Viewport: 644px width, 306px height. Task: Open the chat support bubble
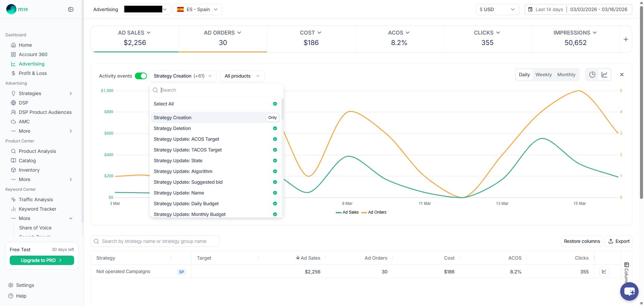629,291
